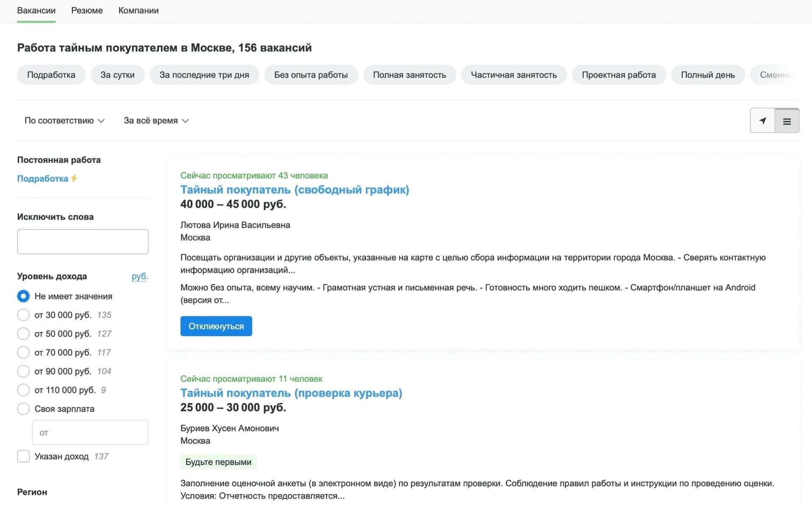
Task: Click lightning bolt icon next to Подработка
Action: point(74,178)
